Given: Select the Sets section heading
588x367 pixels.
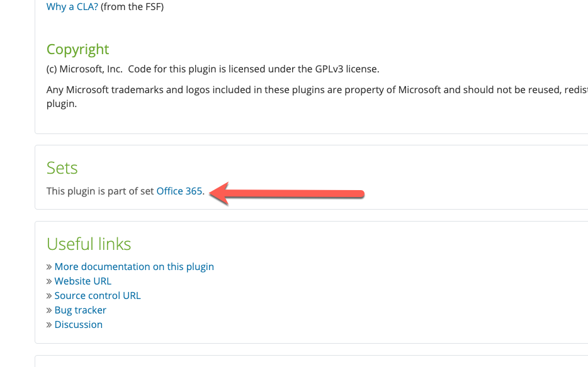Looking at the screenshot, I should pos(62,167).
